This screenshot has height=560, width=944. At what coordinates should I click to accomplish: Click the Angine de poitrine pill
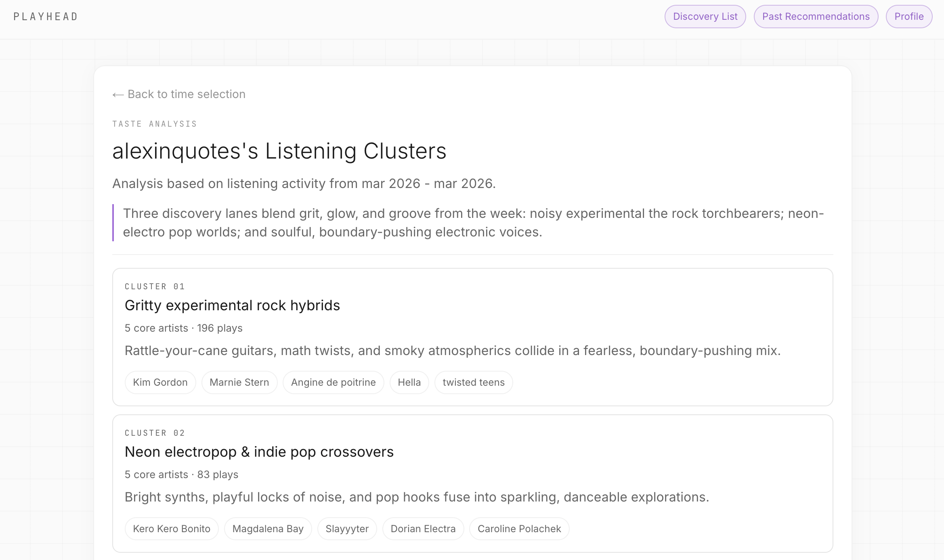tap(334, 382)
